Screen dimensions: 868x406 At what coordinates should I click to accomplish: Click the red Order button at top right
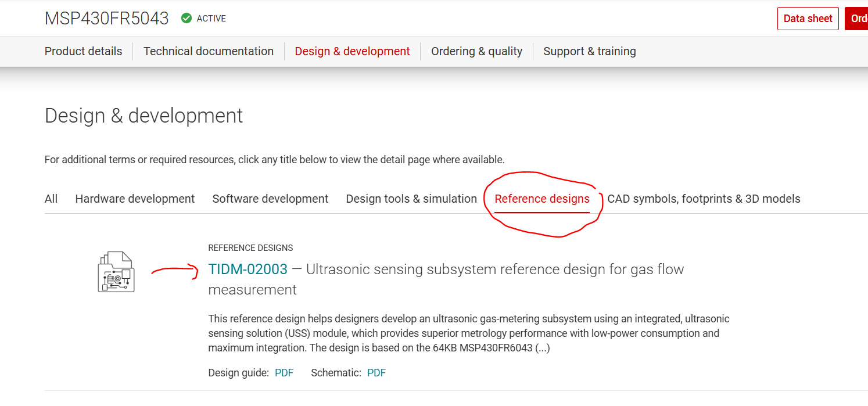(858, 19)
